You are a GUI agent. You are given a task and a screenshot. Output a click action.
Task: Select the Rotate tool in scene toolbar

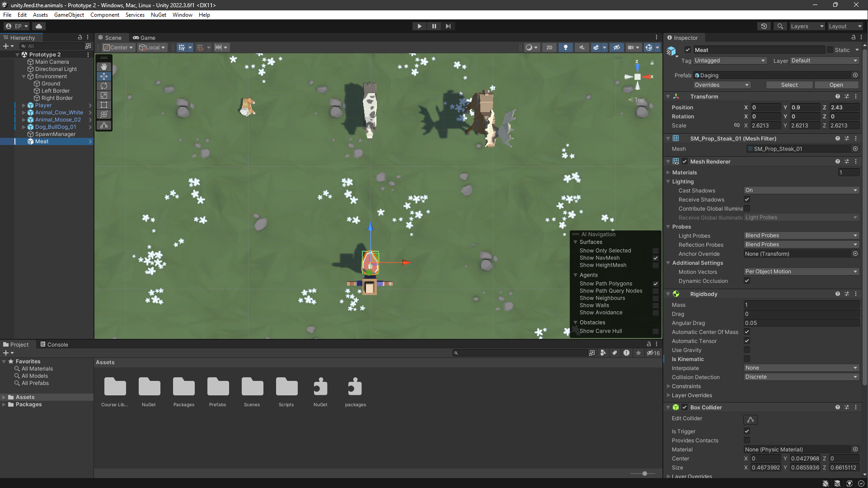[104, 86]
